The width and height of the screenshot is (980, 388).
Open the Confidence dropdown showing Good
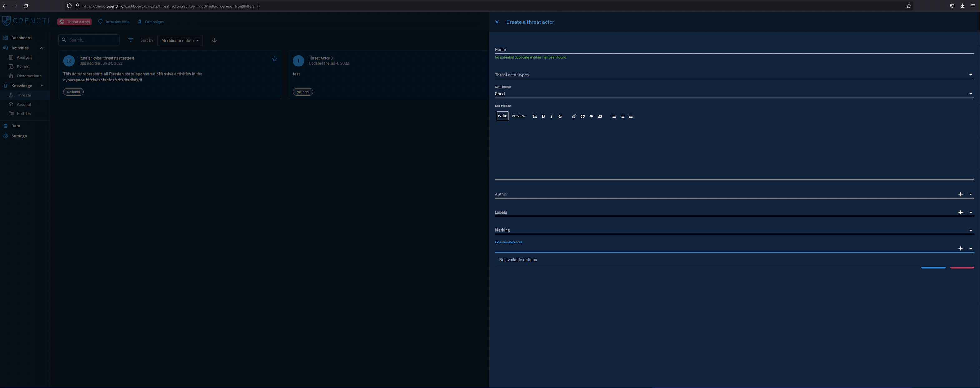point(971,93)
